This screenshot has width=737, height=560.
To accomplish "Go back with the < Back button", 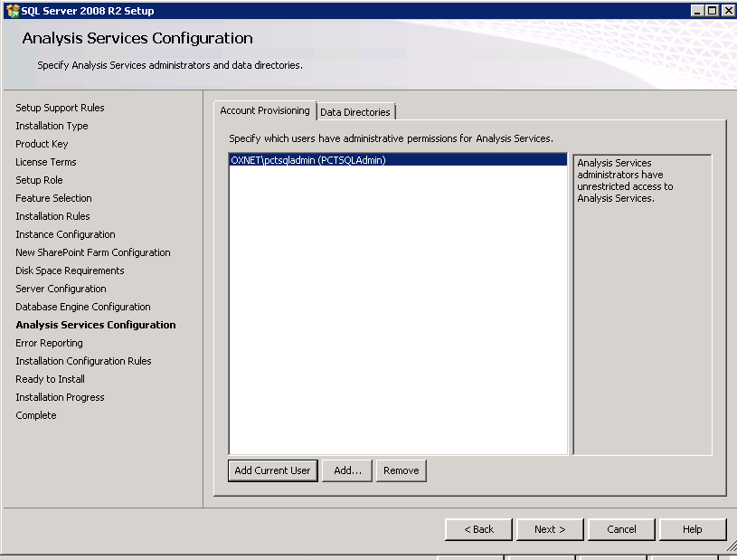I will 478,529.
